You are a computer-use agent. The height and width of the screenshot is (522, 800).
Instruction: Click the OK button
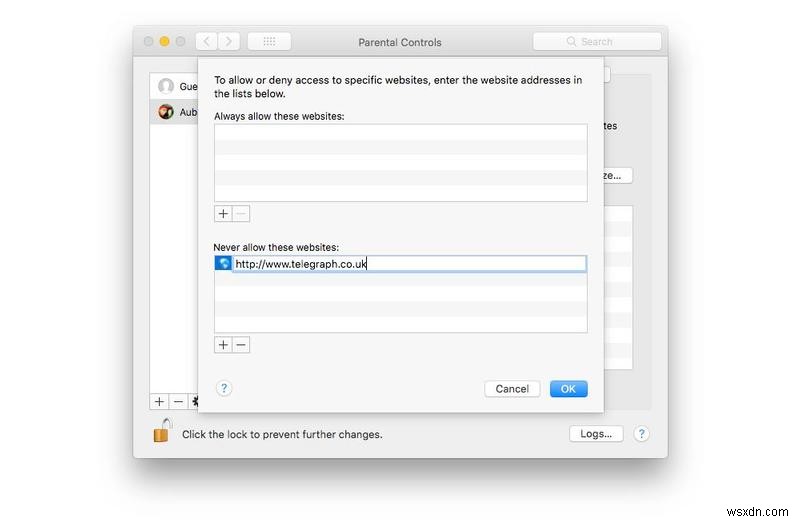coord(568,389)
